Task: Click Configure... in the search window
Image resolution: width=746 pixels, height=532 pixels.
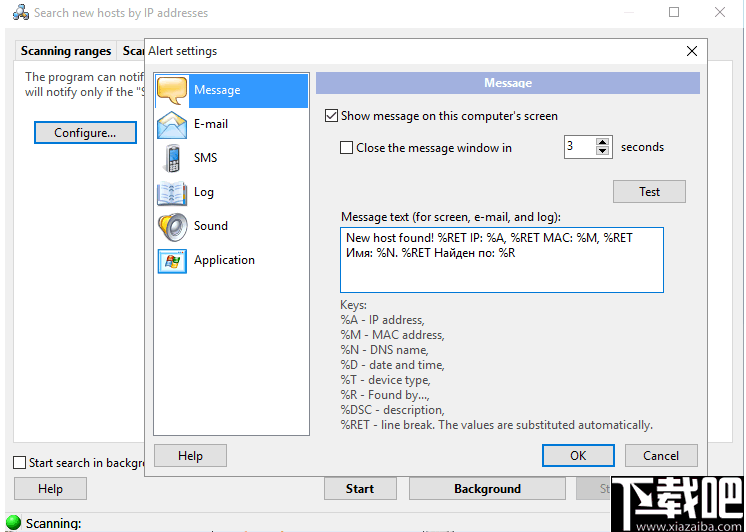Action: click(x=85, y=132)
